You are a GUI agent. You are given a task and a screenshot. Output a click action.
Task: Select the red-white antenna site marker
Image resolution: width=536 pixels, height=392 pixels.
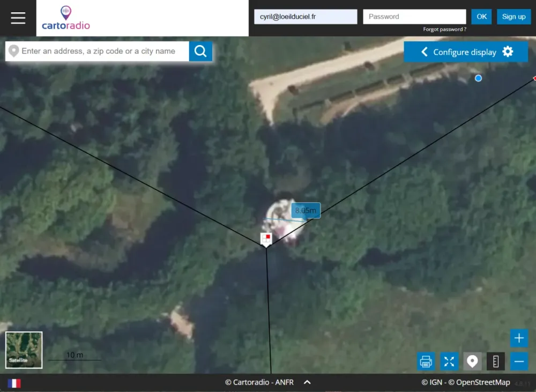pyautogui.click(x=266, y=239)
